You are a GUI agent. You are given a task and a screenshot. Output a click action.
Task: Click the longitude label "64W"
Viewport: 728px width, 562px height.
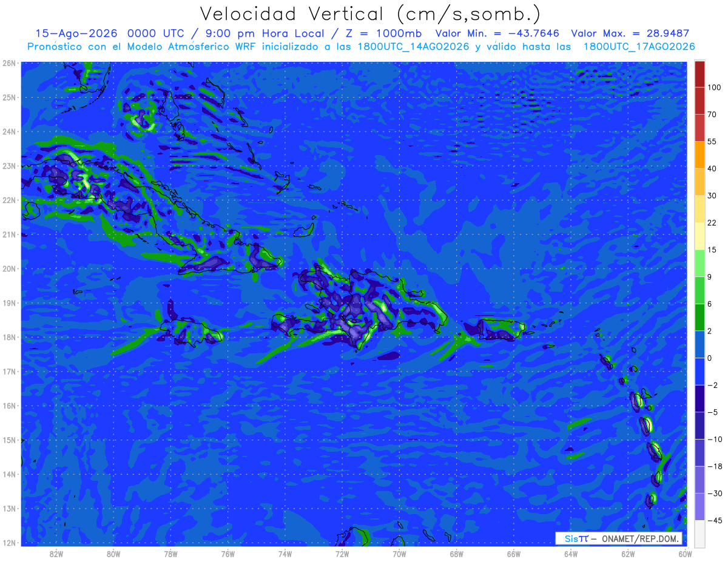(x=571, y=554)
